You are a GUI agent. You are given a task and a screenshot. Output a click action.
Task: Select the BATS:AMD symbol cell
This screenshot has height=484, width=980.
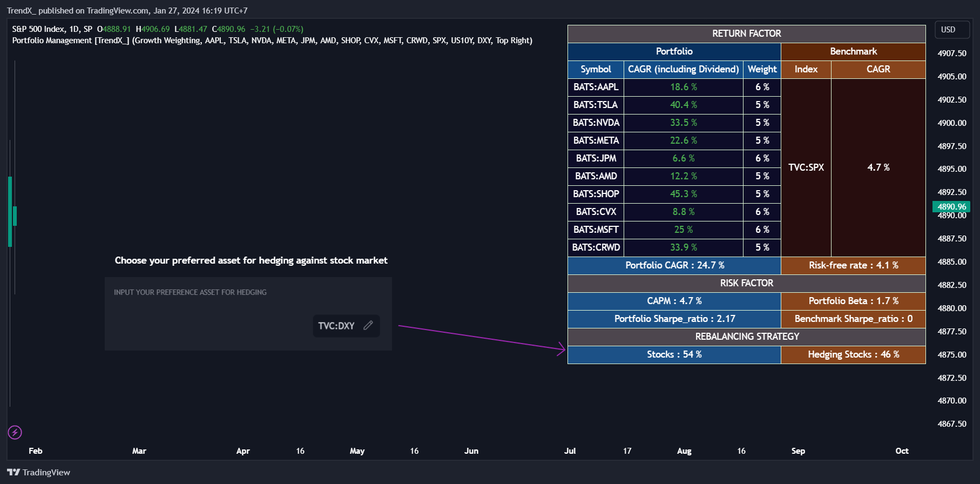tap(596, 176)
